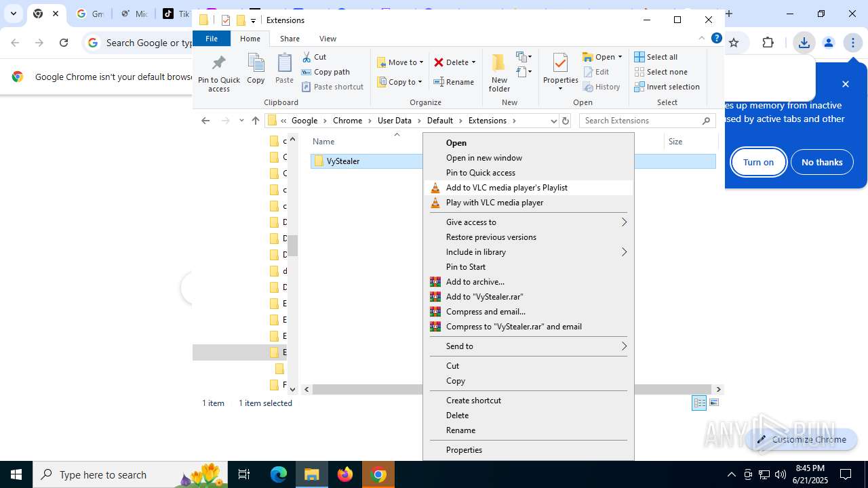Click the No thanks button
The image size is (868, 488).
(x=822, y=162)
